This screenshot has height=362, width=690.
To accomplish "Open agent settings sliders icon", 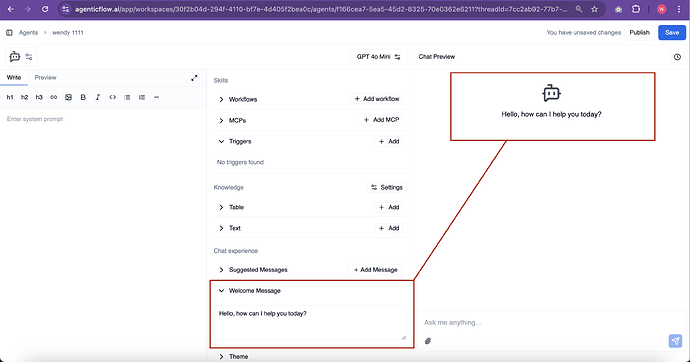I will (x=29, y=57).
